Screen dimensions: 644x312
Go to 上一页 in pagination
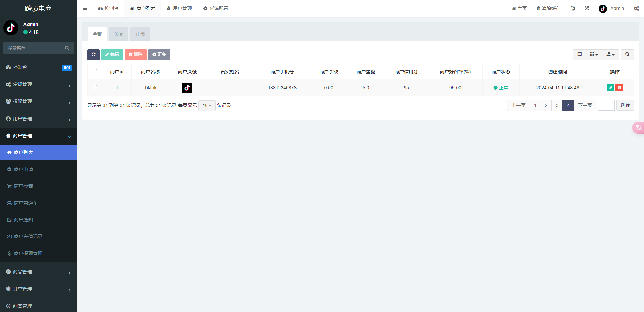click(519, 105)
